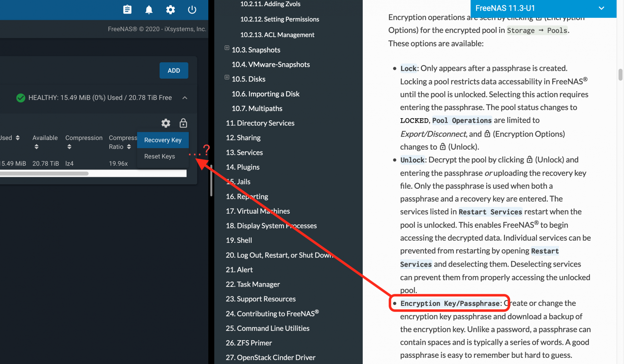Viewport: 624px width, 364px height.
Task: Open the settings gear in the top bar
Action: click(x=170, y=10)
